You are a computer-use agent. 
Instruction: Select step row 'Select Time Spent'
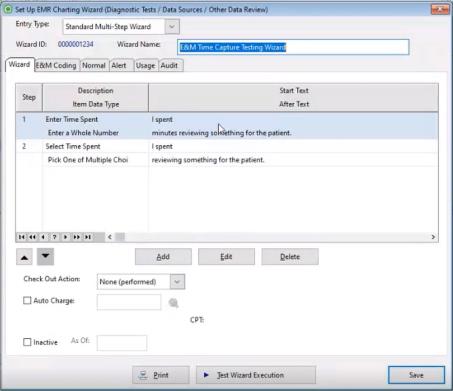227,153
